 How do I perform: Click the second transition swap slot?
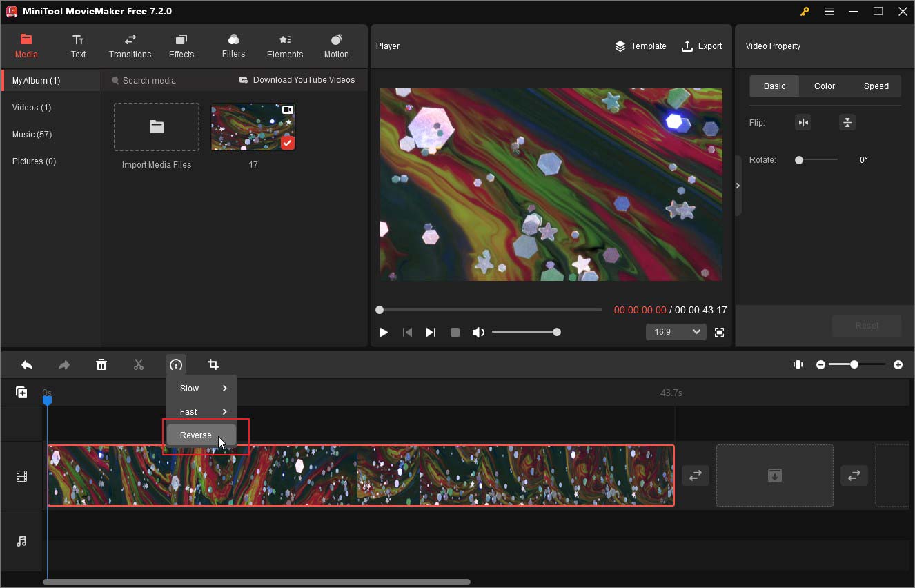click(854, 476)
